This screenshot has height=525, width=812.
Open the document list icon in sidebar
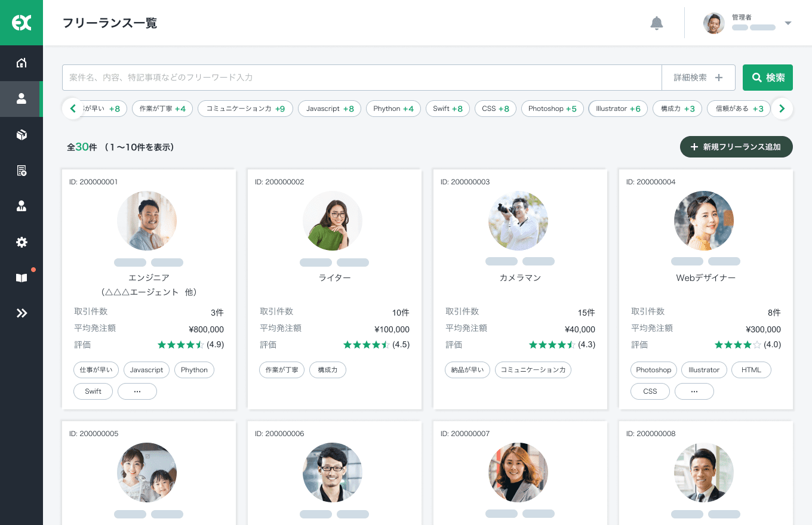point(21,171)
